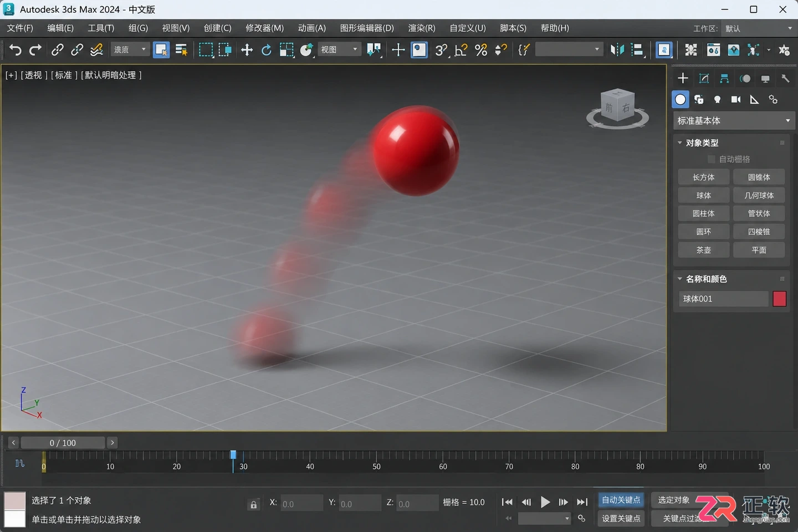Viewport: 798px width, 532px height.
Task: Click the 茶壶 teapot button
Action: 704,250
